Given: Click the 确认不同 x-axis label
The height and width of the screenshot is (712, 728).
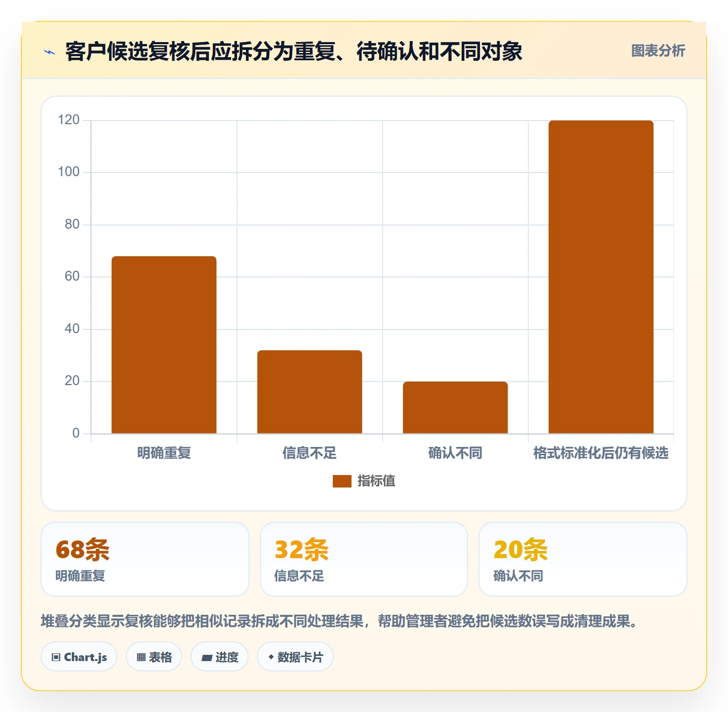Looking at the screenshot, I should pyautogui.click(x=455, y=453).
